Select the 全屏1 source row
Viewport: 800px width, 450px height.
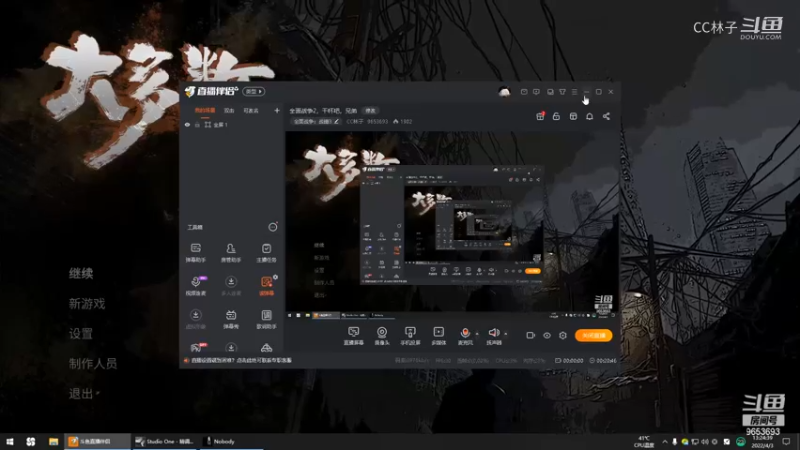[x=232, y=124]
